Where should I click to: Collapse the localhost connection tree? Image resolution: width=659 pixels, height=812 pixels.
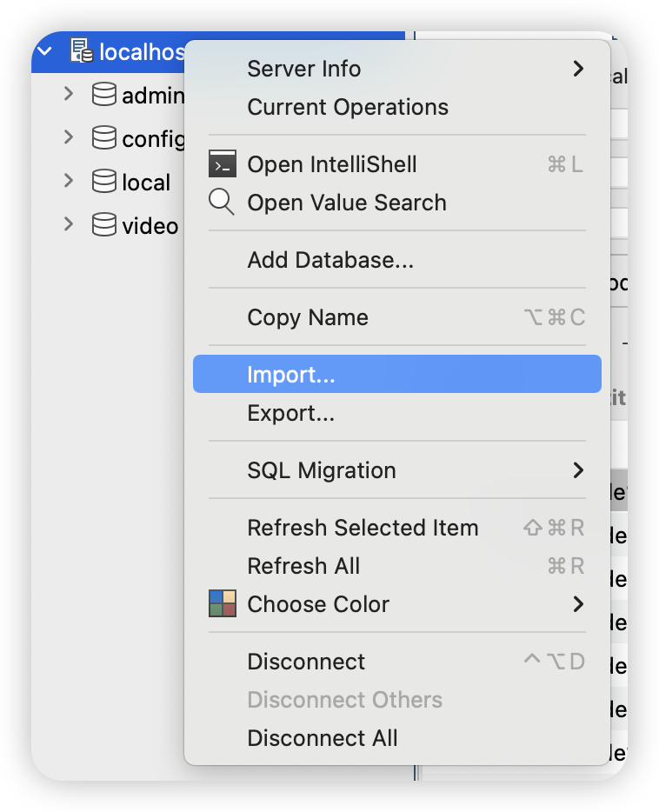45,51
